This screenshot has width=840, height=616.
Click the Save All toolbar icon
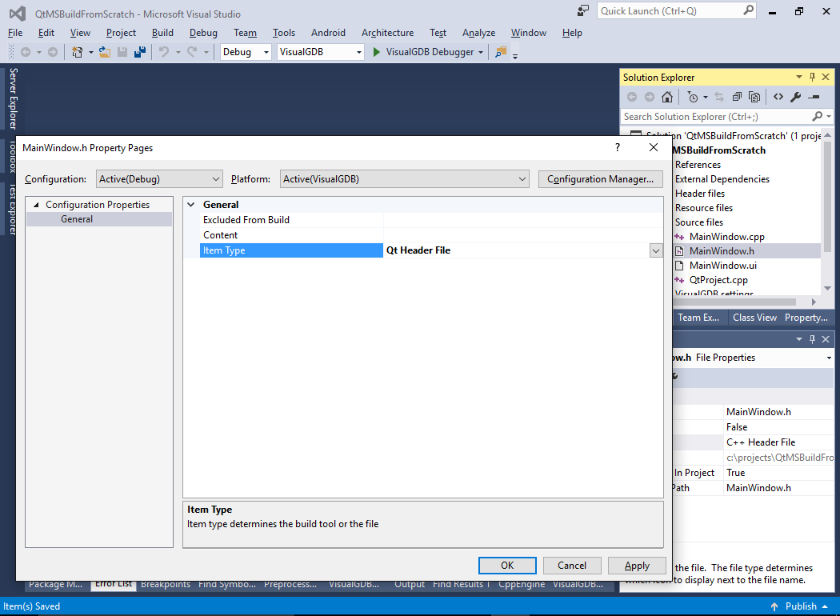click(x=140, y=52)
